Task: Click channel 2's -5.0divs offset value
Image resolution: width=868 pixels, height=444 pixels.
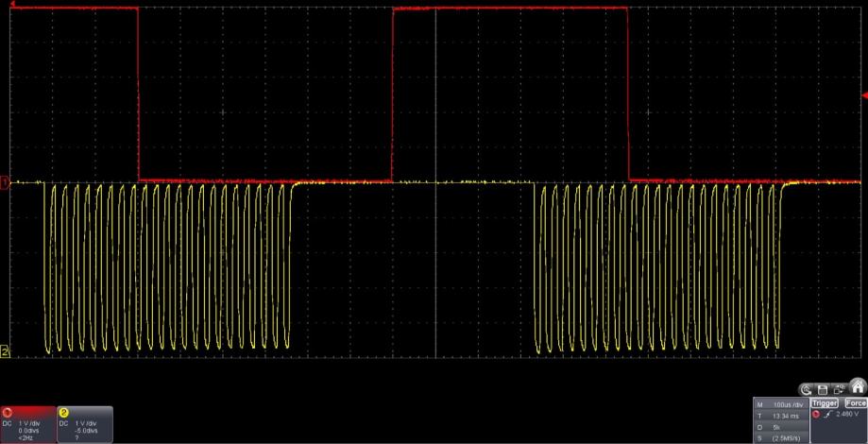Action: 86,431
